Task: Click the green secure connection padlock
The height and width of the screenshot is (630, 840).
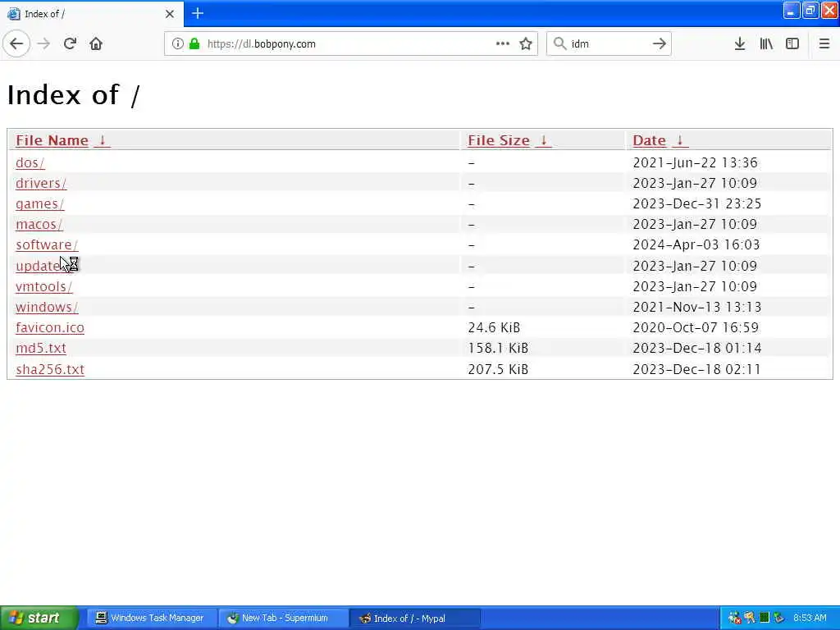Action: pos(194,44)
